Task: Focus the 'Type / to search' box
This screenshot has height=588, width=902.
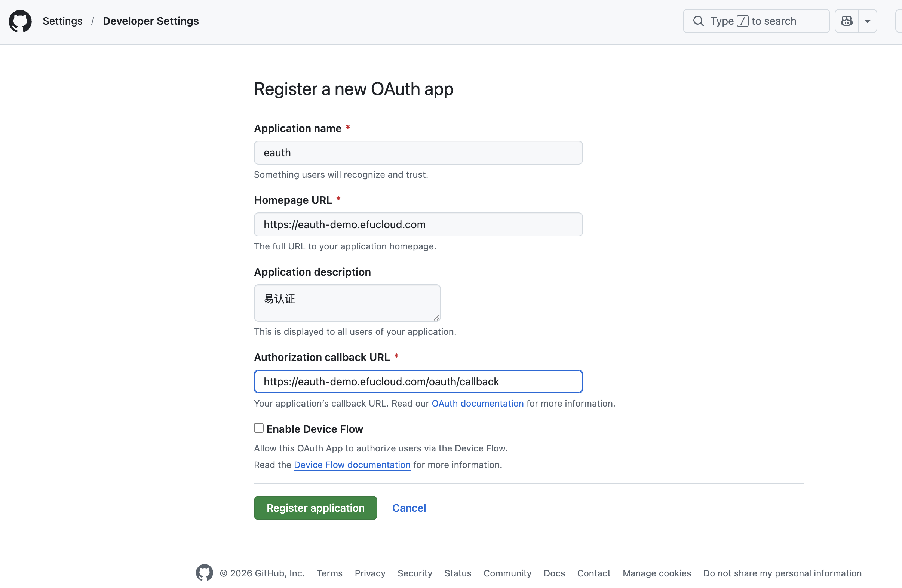Action: [756, 21]
